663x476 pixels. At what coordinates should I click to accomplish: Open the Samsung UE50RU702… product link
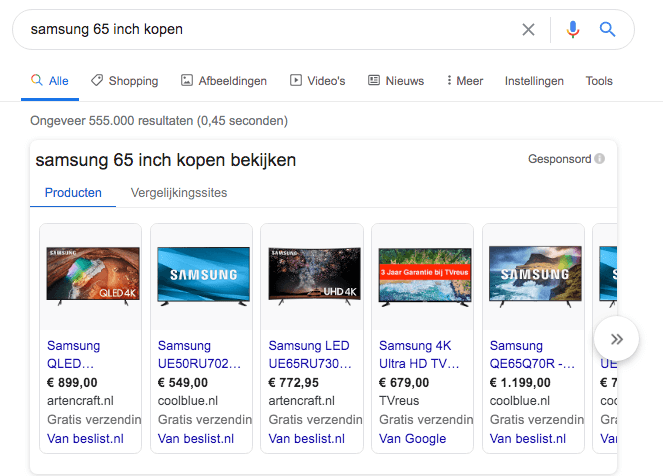199,354
